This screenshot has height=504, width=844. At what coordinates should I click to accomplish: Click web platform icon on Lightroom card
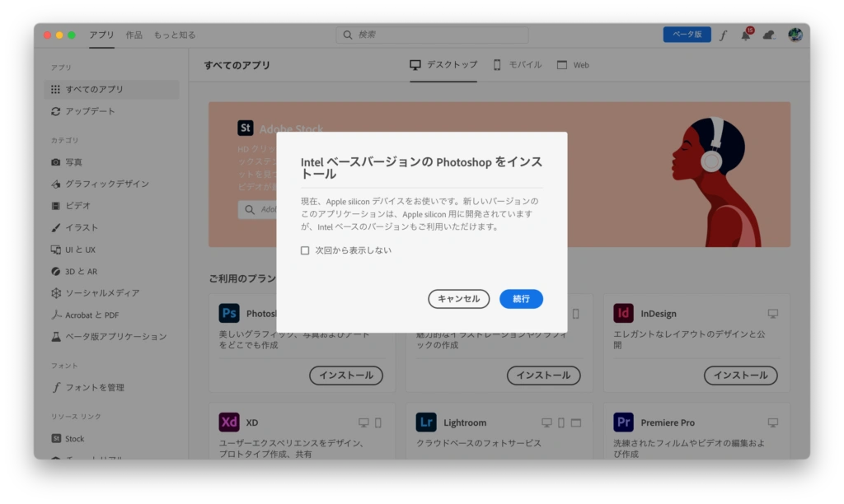[576, 422]
